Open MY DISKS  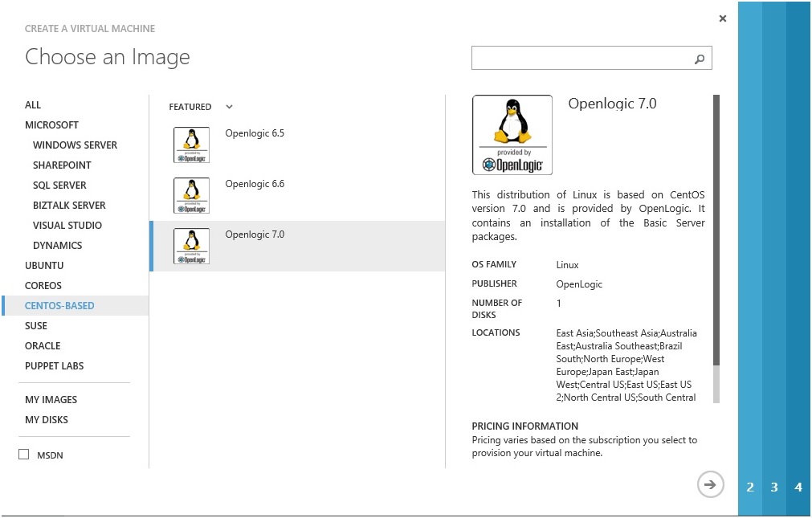point(47,420)
